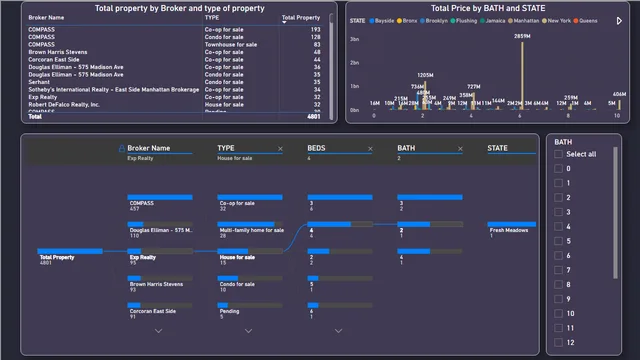Select Brown Harris Stevens tree node
This screenshot has height=360, width=640.
click(160, 284)
